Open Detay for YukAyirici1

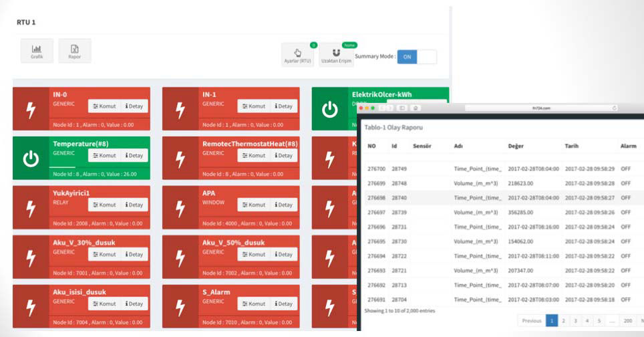click(134, 205)
